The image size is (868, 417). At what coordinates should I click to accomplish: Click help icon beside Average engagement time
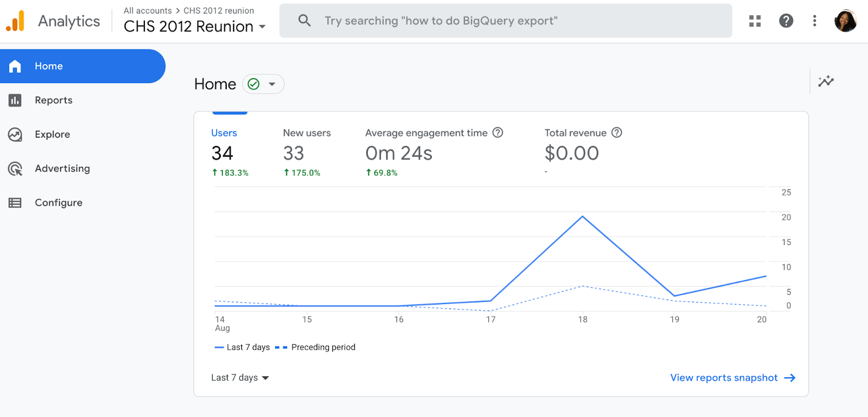click(x=498, y=133)
